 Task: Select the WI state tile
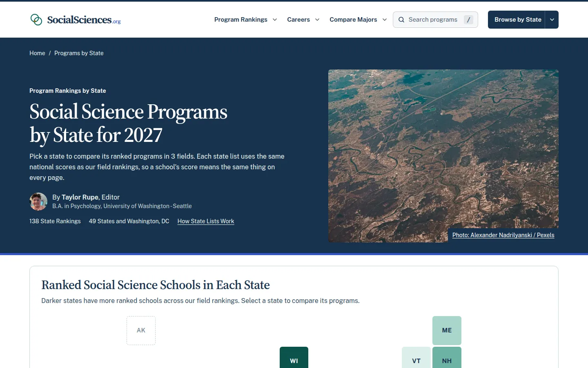tap(294, 358)
